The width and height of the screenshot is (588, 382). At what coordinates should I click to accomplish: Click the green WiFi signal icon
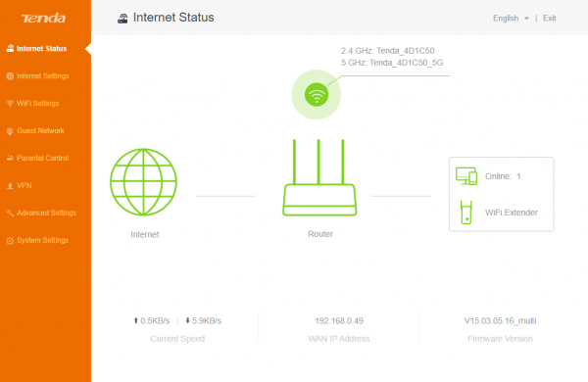tap(317, 94)
